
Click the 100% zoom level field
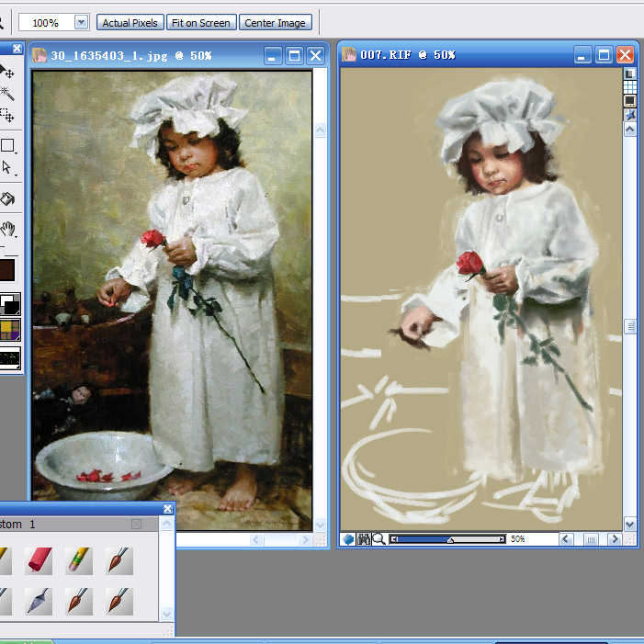coord(46,23)
